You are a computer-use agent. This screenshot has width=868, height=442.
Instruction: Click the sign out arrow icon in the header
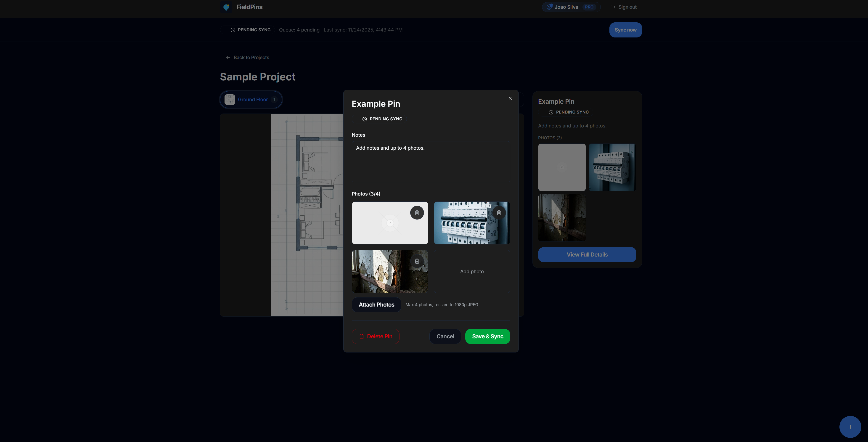click(612, 7)
